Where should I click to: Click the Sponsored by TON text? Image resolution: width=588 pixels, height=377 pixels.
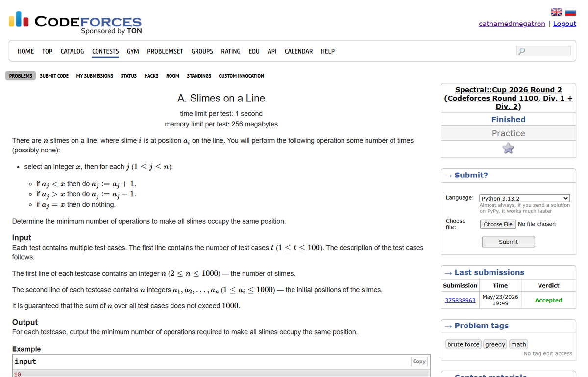point(112,31)
